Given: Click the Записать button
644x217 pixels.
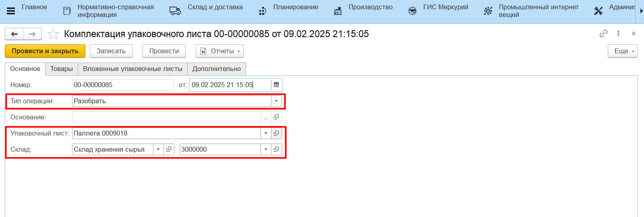Looking at the screenshot, I should click(x=111, y=51).
